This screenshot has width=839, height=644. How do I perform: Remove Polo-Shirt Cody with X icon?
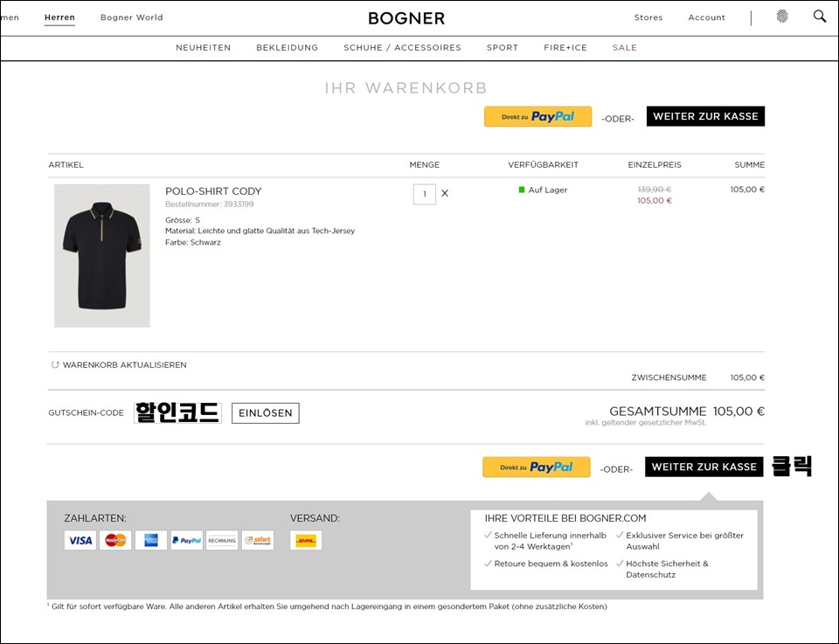click(x=445, y=194)
